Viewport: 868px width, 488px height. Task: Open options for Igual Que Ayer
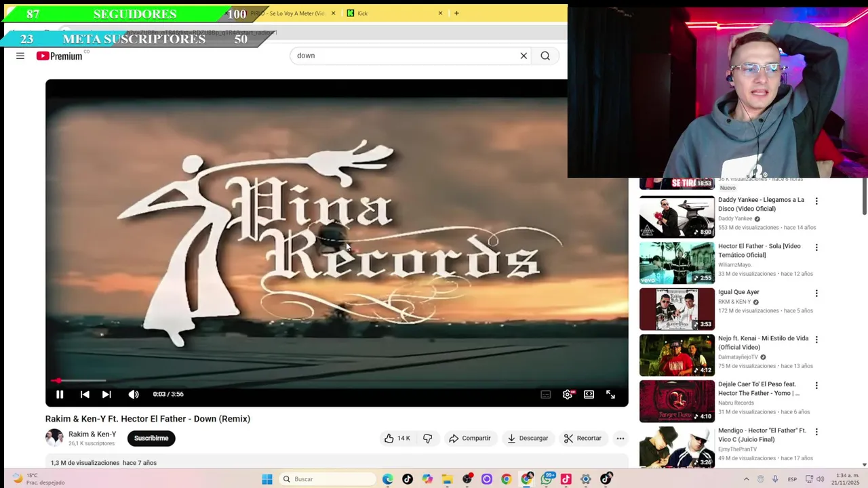816,293
